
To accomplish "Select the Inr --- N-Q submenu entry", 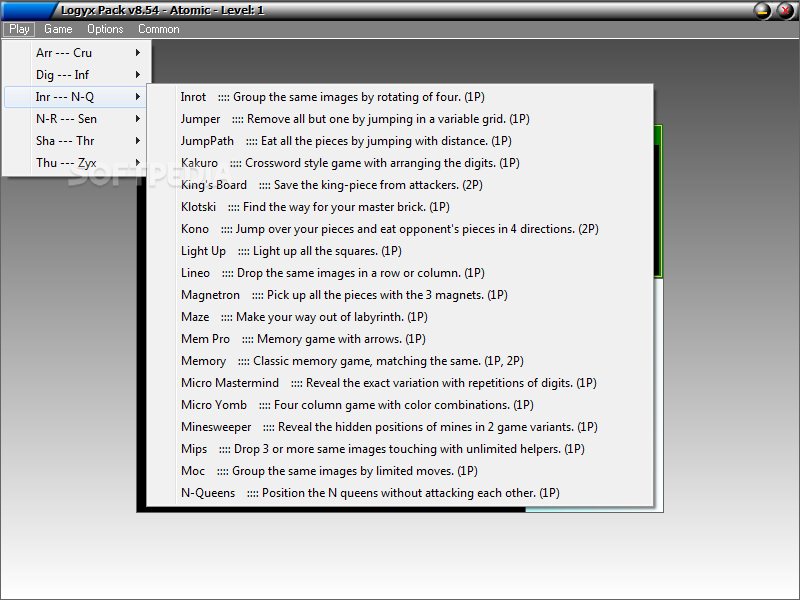I will [x=75, y=96].
